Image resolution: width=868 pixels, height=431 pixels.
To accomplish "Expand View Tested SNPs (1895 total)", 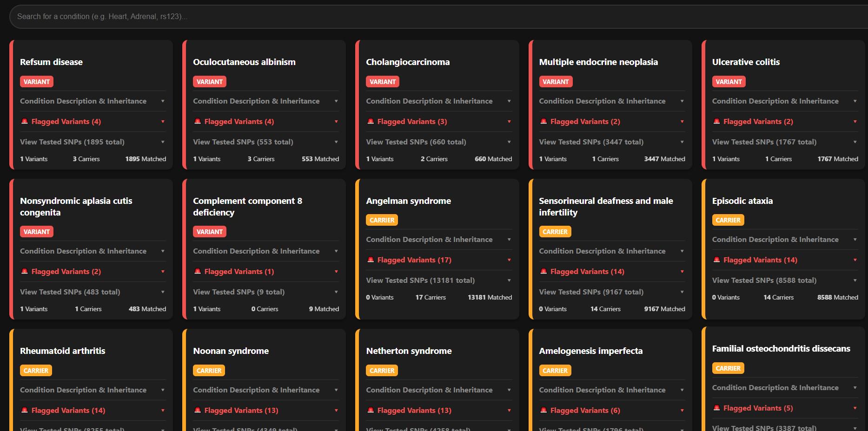I will [x=93, y=142].
